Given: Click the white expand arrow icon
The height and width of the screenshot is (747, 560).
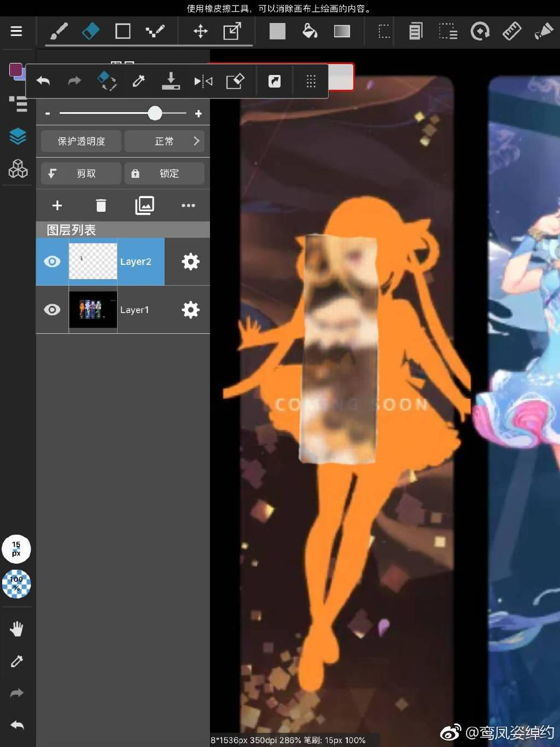Looking at the screenshot, I should click(275, 82).
